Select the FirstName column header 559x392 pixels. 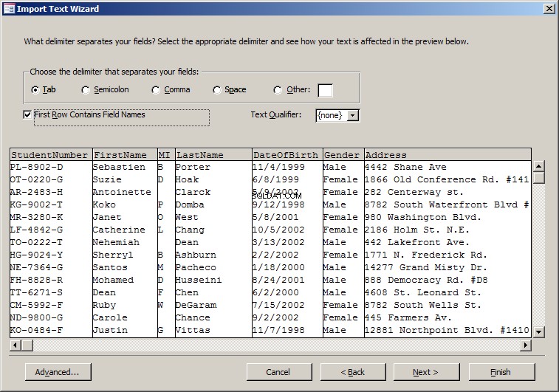click(x=125, y=155)
